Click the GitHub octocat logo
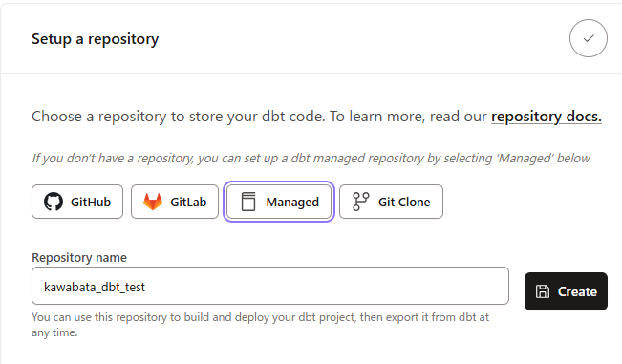Screen dimensions: 622x364 click(54, 202)
